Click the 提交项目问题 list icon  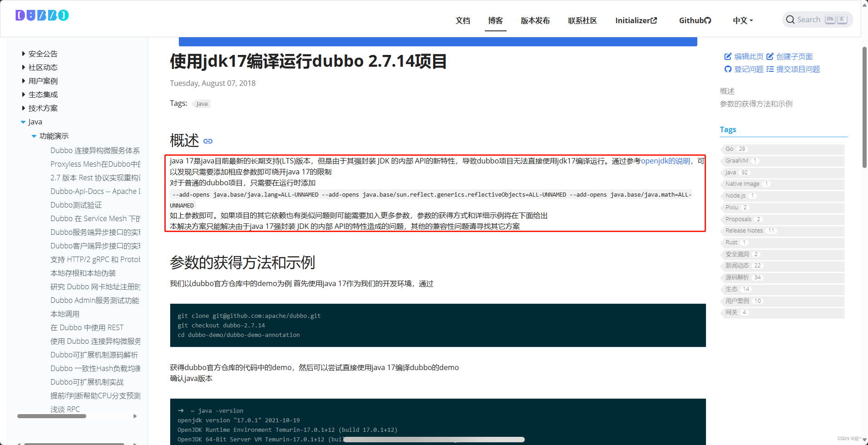[769, 69]
